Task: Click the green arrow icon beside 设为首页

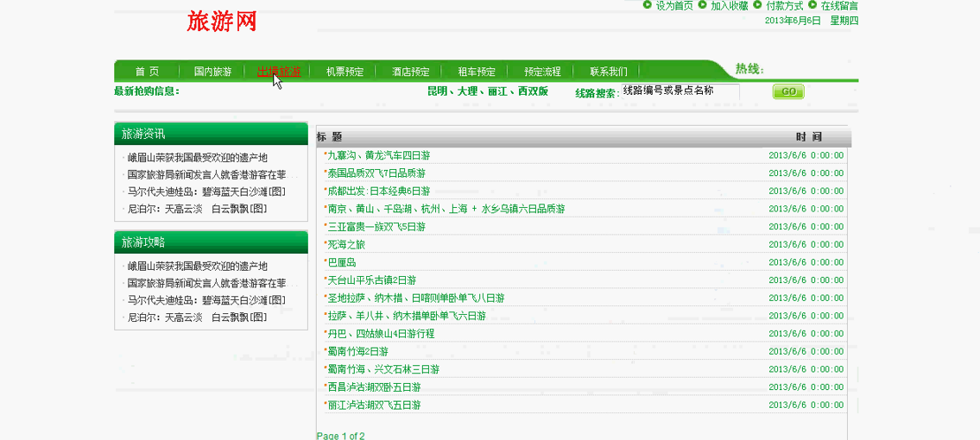Action: (648, 5)
